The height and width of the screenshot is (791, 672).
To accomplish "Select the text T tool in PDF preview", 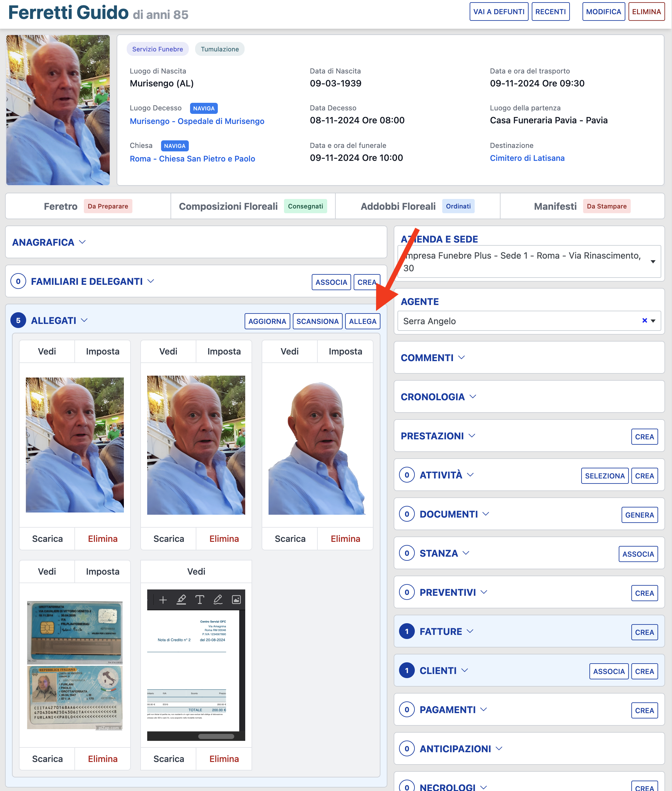I will pos(200,600).
